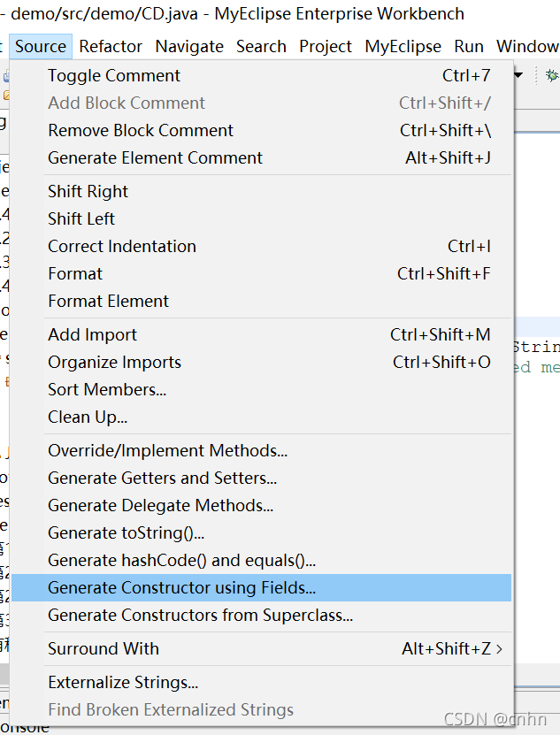560x735 pixels.
Task: Select Toggle Comment
Action: pyautogui.click(x=113, y=75)
